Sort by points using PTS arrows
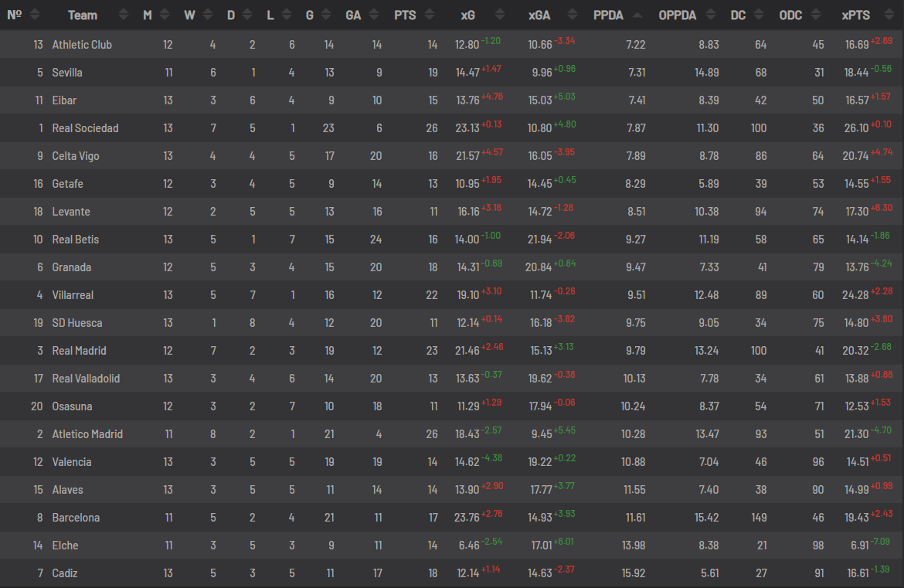The height and width of the screenshot is (588, 904). [x=430, y=15]
